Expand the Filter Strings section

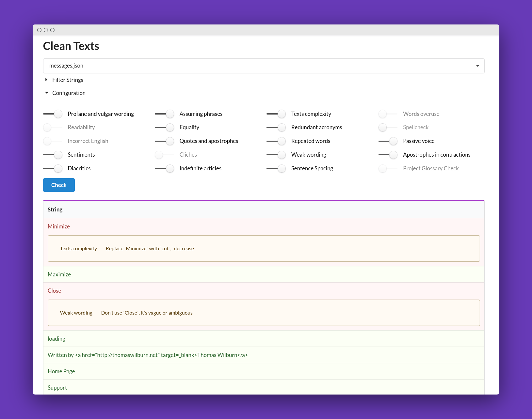pyautogui.click(x=64, y=80)
